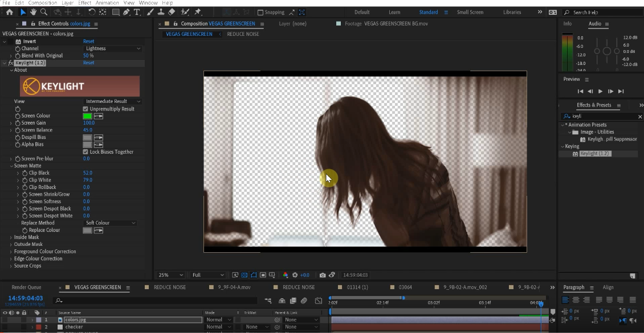This screenshot has width=644, height=333.
Task: Open the Composition menu
Action: point(42,3)
